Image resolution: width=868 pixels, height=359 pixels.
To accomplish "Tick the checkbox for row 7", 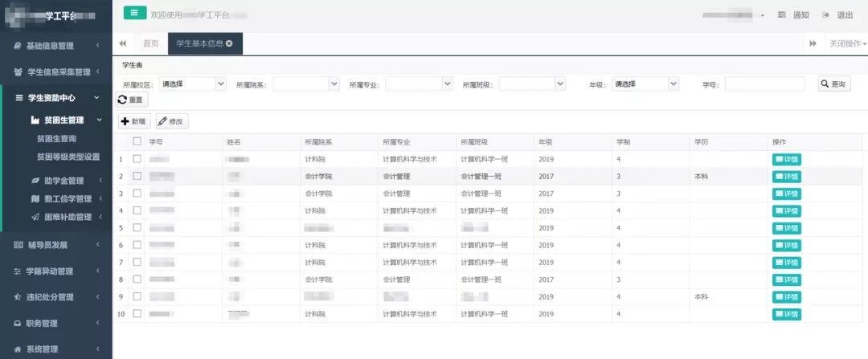I will coord(137,262).
